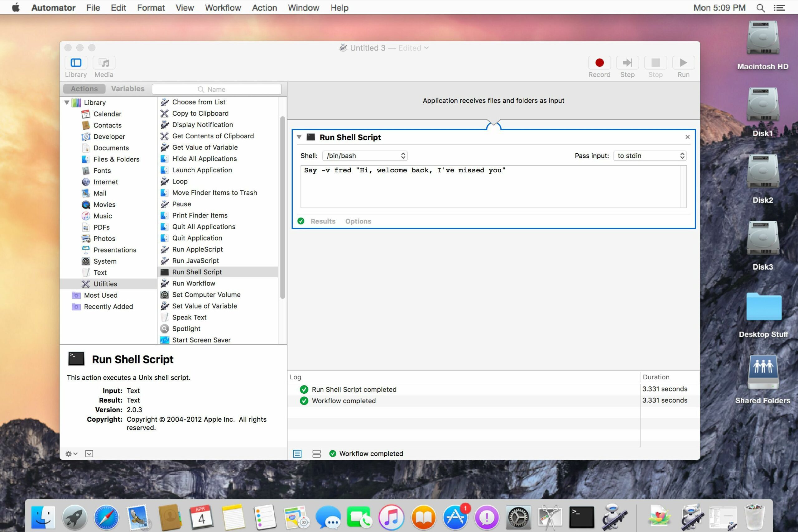Open Terminal from the Dock
The width and height of the screenshot is (798, 532).
click(582, 517)
